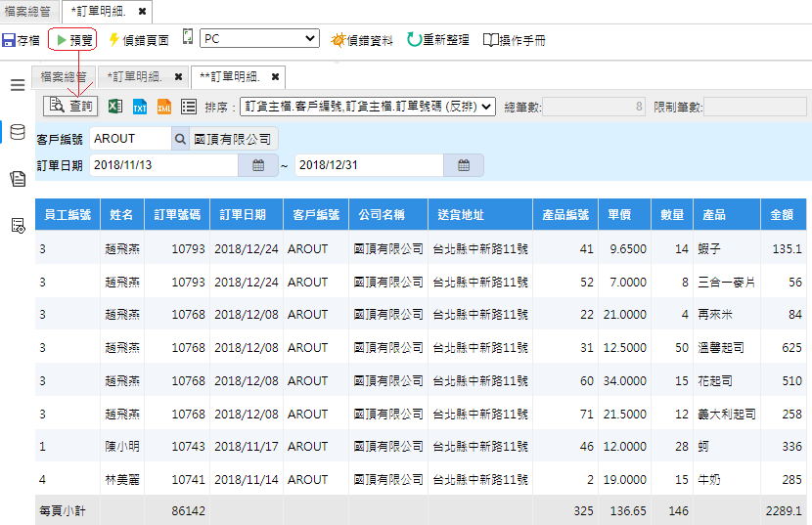Toggle the hamburger sidebar menu

pos(18,85)
